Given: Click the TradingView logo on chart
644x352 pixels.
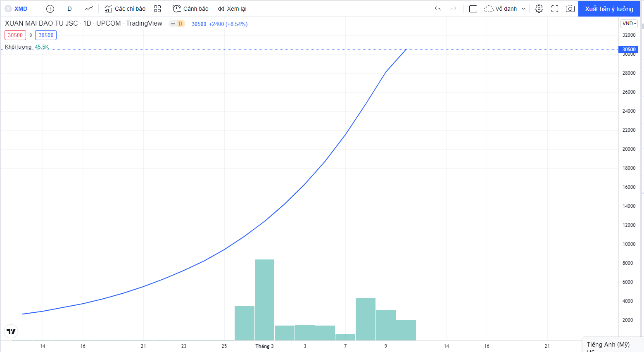Looking at the screenshot, I should [x=11, y=331].
